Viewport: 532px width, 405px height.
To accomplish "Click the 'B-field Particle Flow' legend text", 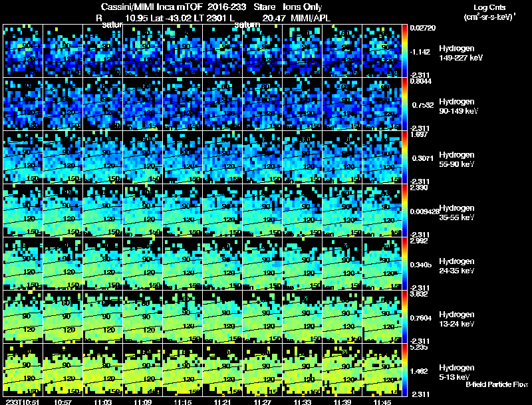I will 497,384.
